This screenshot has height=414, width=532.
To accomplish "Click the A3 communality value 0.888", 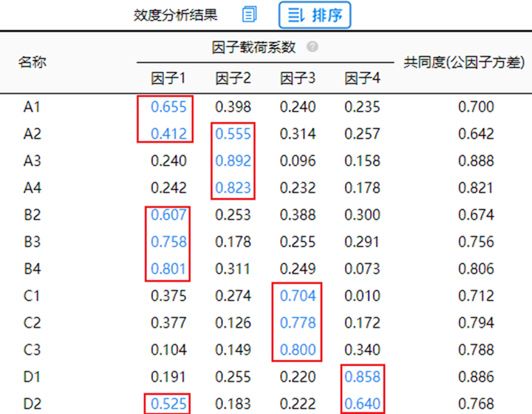I will [476, 161].
